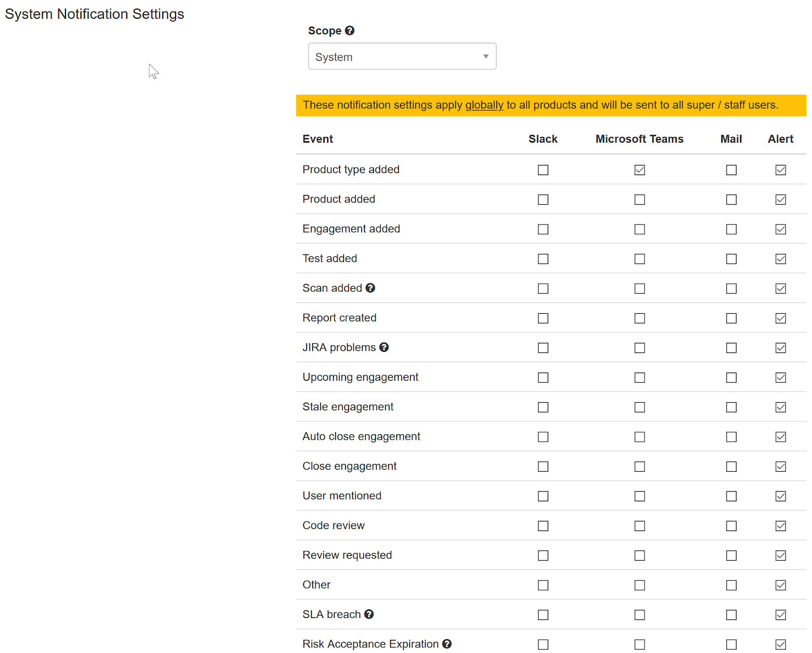Viewport: 812px width, 653px height.
Task: Enable Mail for Review requested
Action: coord(731,556)
